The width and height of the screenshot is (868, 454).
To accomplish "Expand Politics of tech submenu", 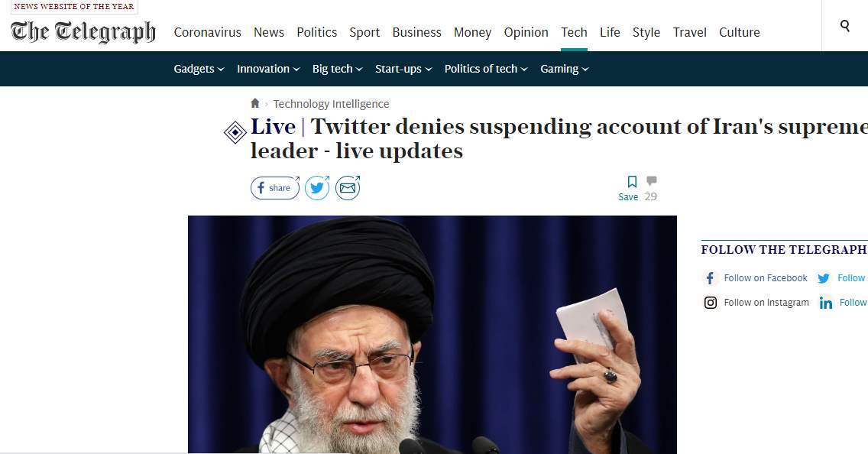I will click(x=486, y=69).
